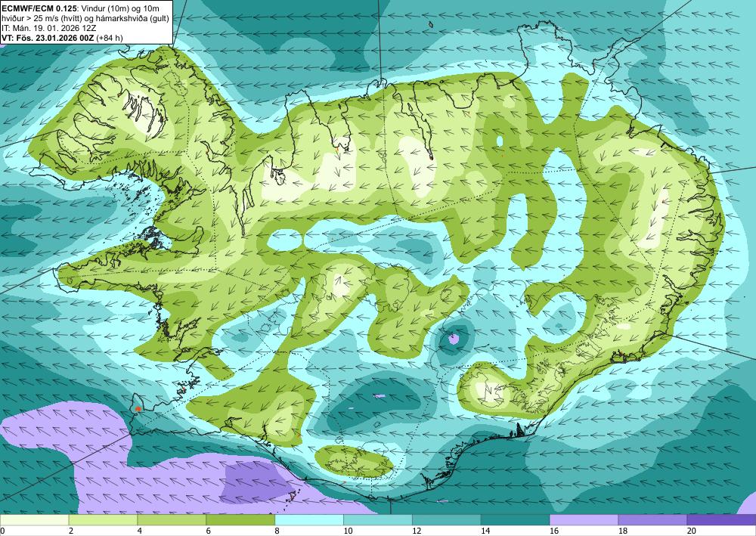Pick the violet 18–20 m/s legend swatch
This screenshot has width=756, height=536.
point(652,520)
